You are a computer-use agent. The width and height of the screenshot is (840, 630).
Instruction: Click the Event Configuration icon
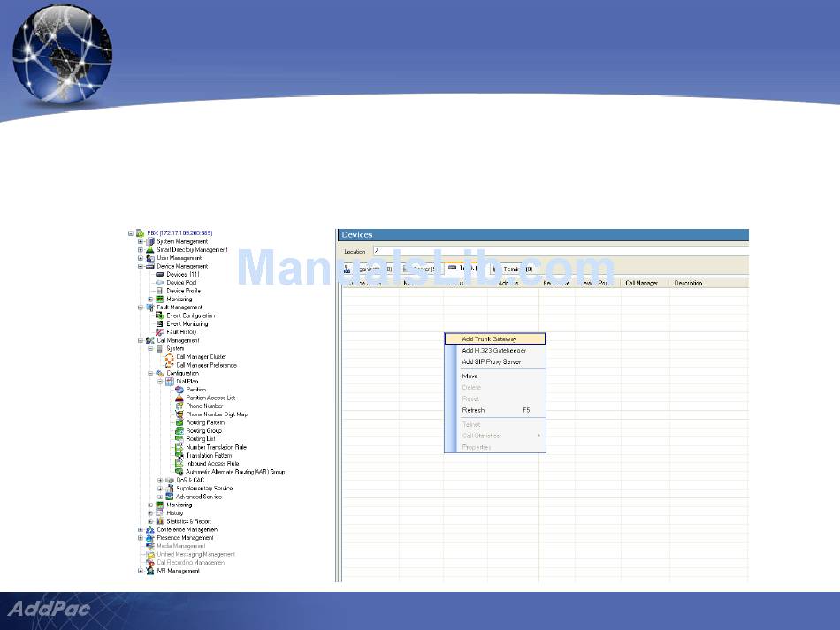coord(159,315)
